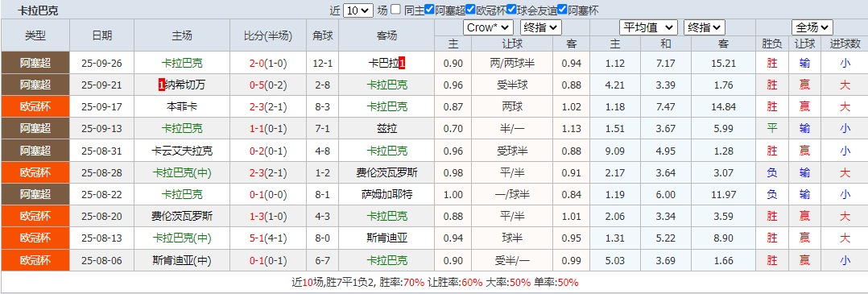
Task: Click the 2-0(1-0) score on 25-09-26
Action: tap(268, 63)
